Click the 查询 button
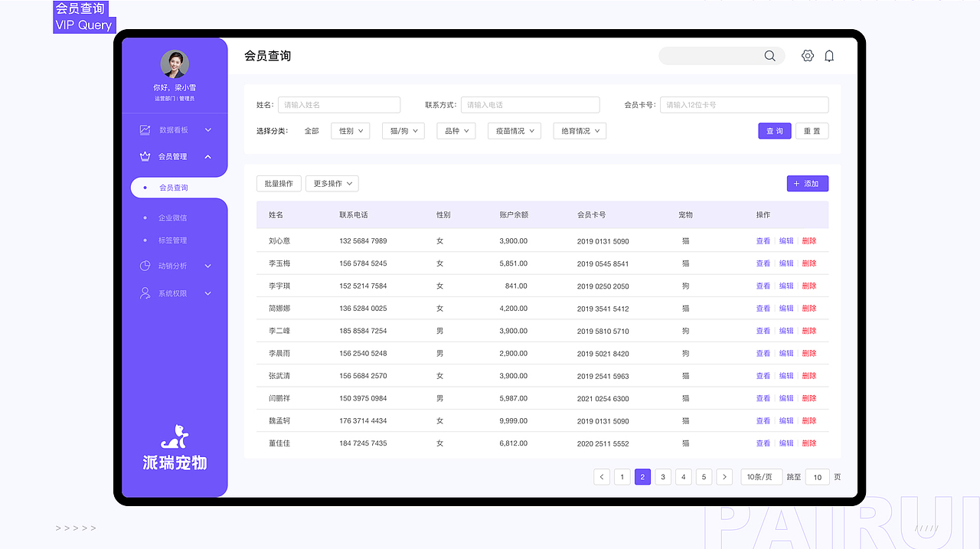 (x=775, y=131)
